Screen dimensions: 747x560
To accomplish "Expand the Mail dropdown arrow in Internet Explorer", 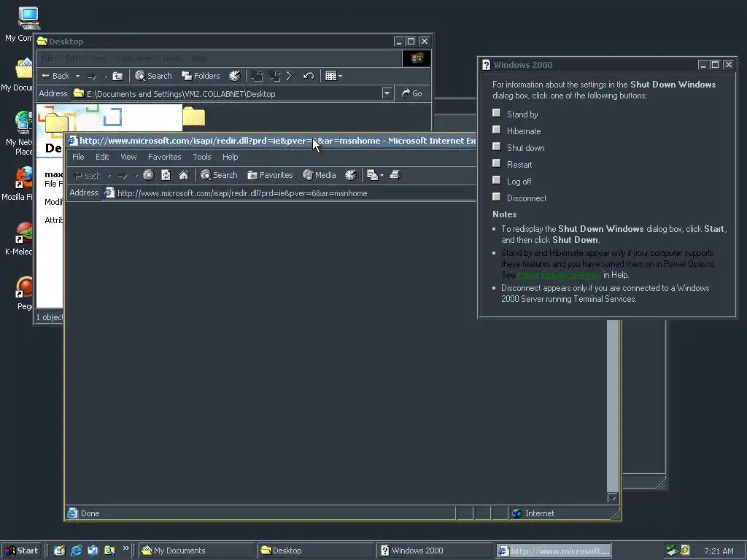I will (382, 176).
